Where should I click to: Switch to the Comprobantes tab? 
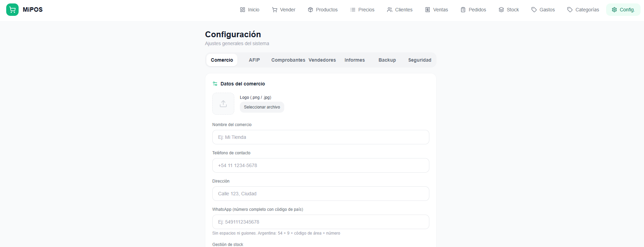point(288,60)
